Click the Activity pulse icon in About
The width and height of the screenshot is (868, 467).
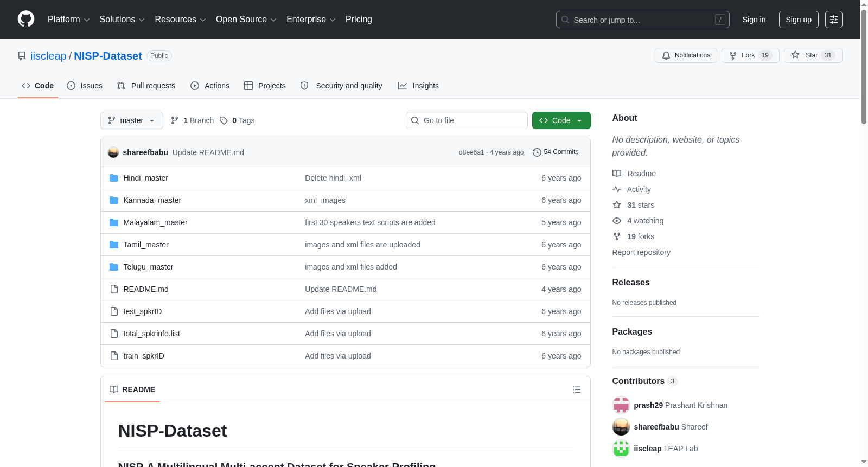point(617,189)
